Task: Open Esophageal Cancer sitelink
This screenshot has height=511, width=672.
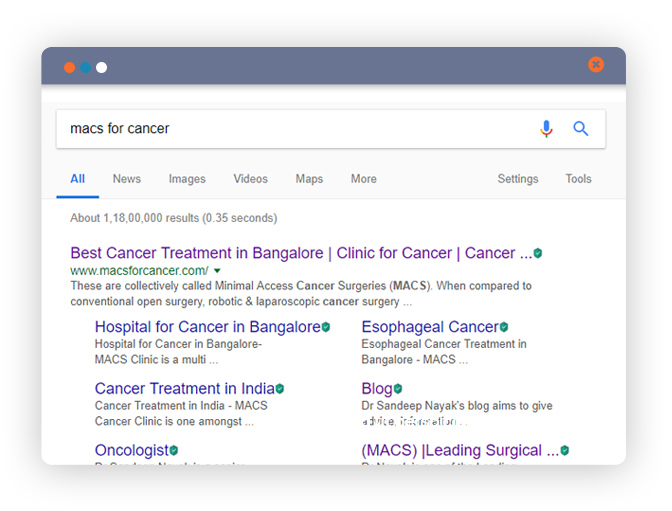Action: 430,327
